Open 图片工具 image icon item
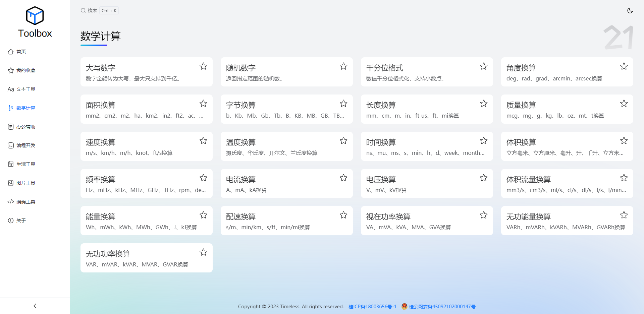The width and height of the screenshot is (644, 314). [x=11, y=183]
